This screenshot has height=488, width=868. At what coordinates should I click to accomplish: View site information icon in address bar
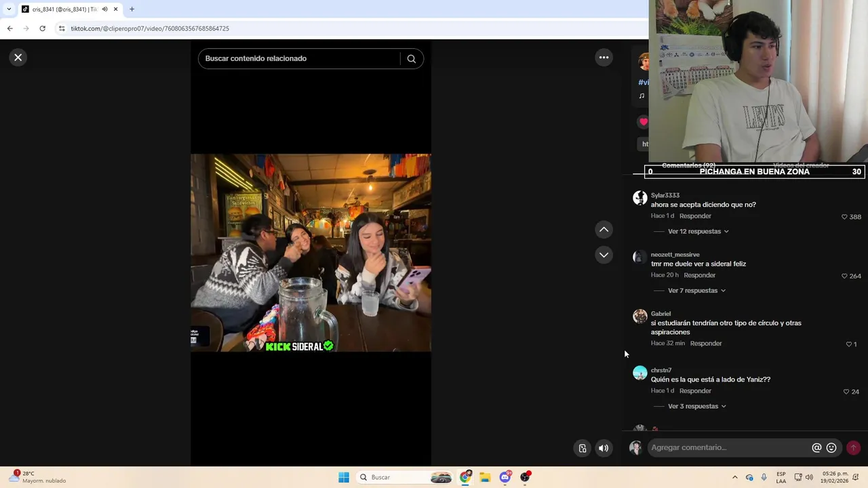[62, 28]
